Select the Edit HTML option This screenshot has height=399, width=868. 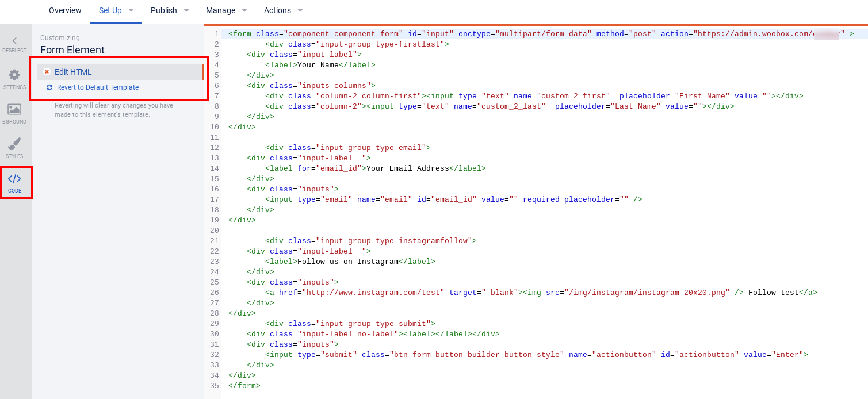click(73, 72)
